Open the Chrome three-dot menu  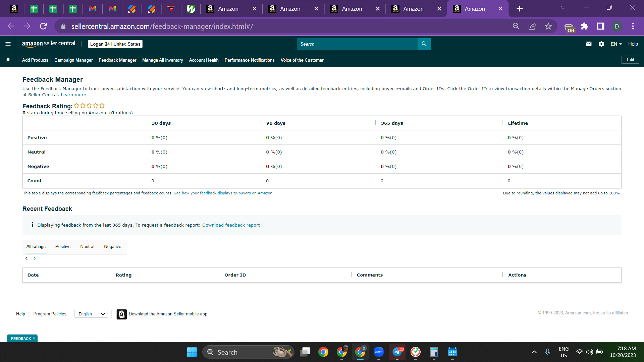[x=633, y=26]
